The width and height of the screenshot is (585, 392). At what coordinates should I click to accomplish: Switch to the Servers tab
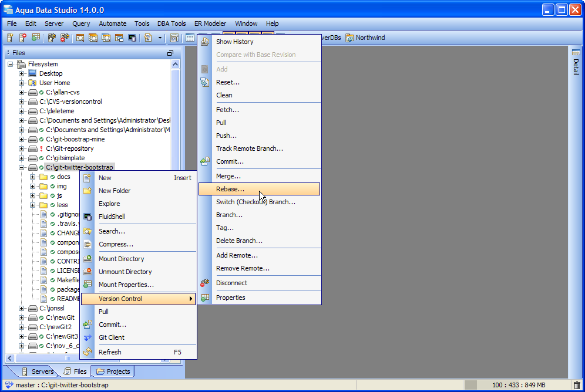point(38,371)
